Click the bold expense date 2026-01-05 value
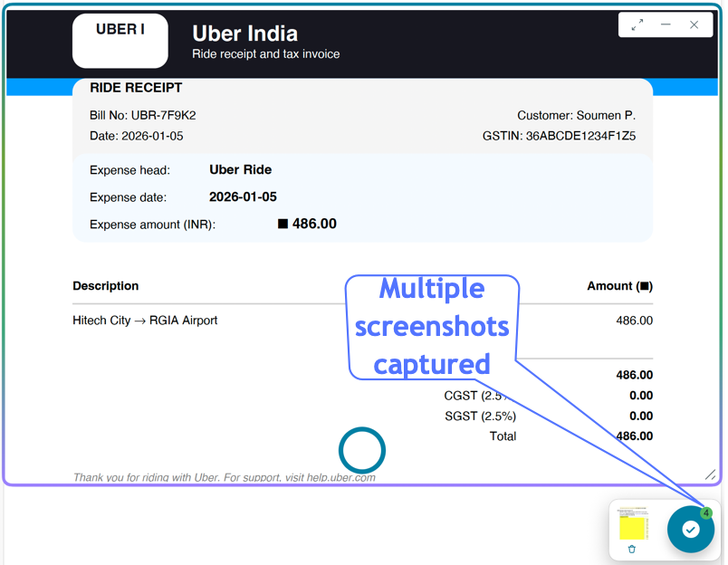Image resolution: width=728 pixels, height=565 pixels. coord(243,196)
